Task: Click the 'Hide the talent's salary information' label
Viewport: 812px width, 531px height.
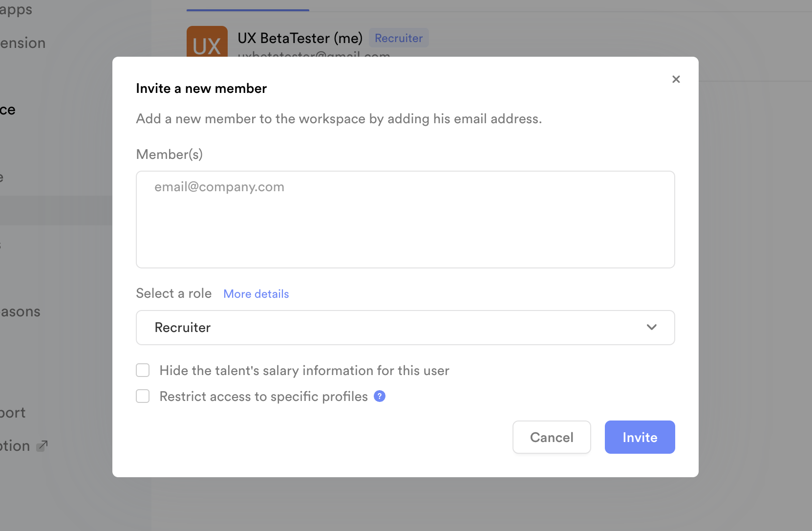Action: click(304, 371)
